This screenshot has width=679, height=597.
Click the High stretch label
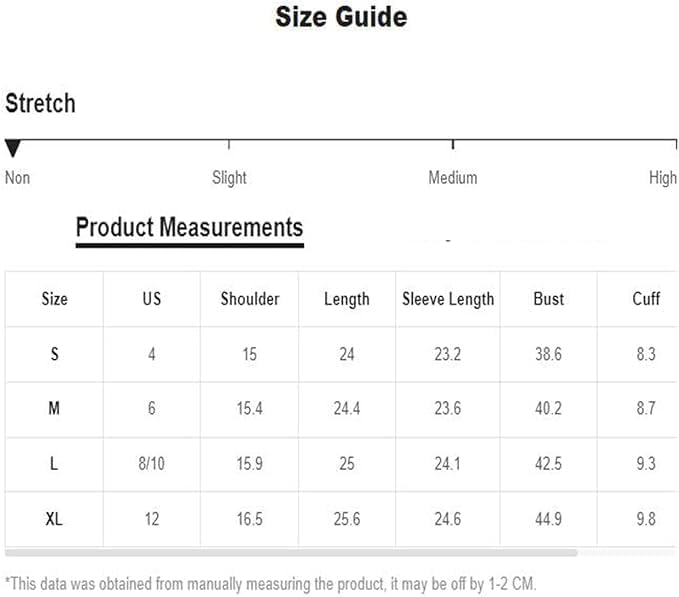663,178
